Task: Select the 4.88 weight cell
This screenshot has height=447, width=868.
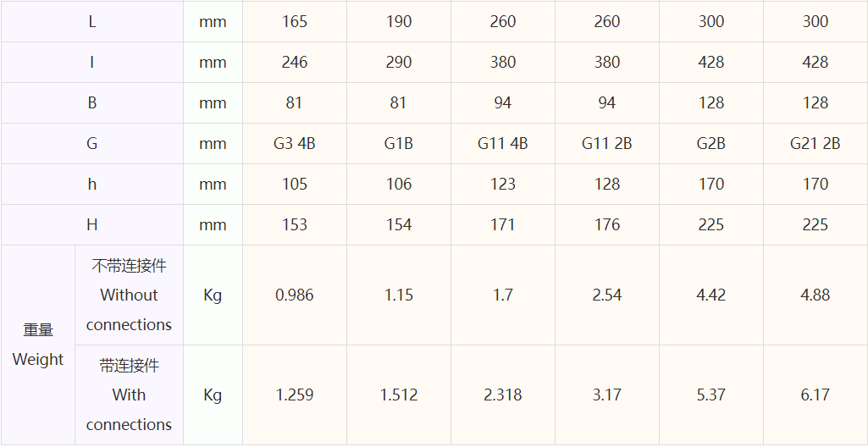Action: tap(815, 295)
